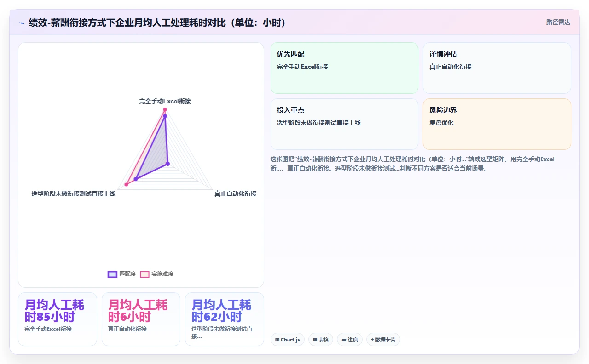Click the 进度 tag

350,340
